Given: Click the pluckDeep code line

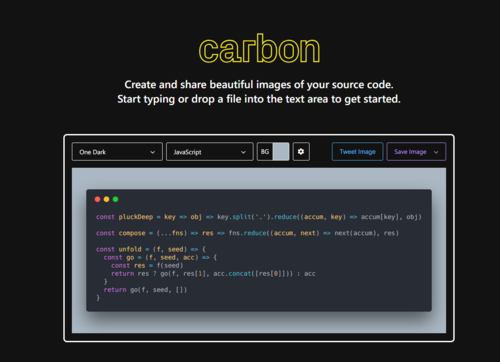Looking at the screenshot, I should tap(259, 217).
